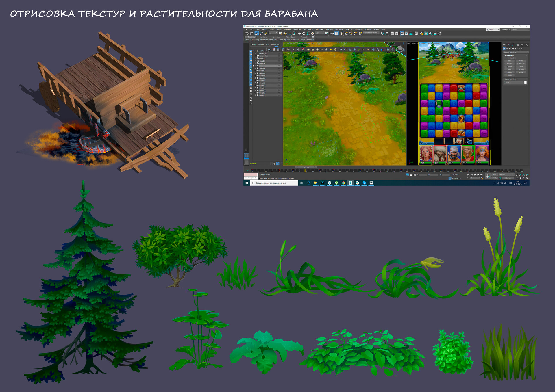
Task: Open Rendered Frame Window icon
Action: [x=426, y=33]
